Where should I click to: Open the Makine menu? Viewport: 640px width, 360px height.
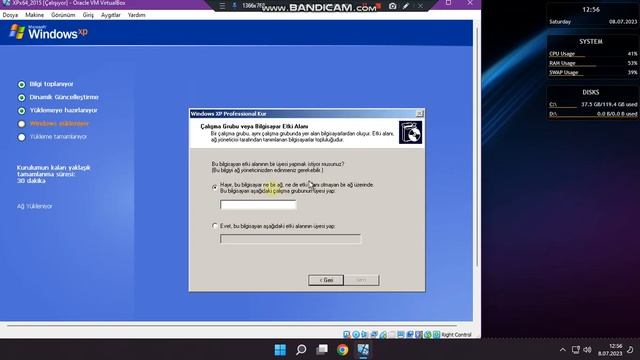(34, 15)
